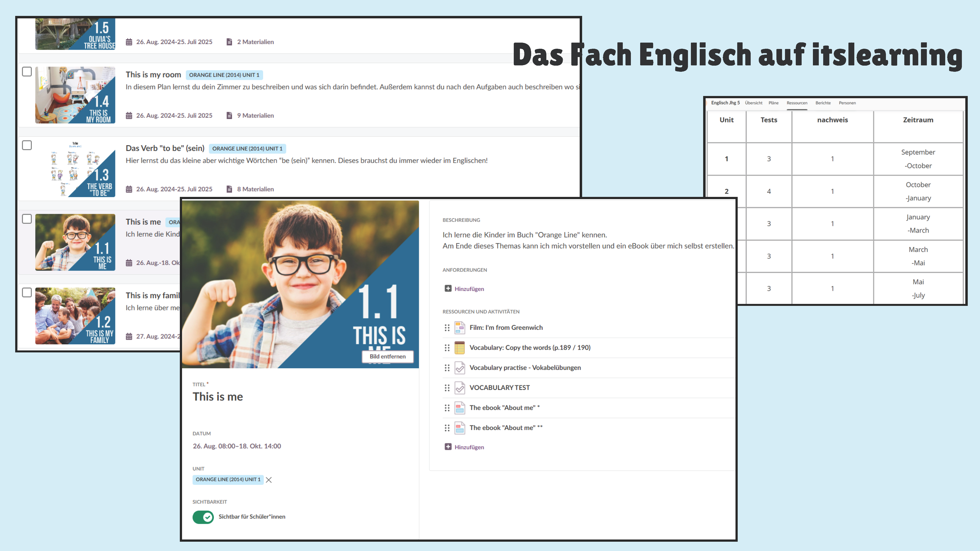Grab drag handle of Film: I'm from Greenwich
This screenshot has height=551, width=980.
click(x=447, y=328)
